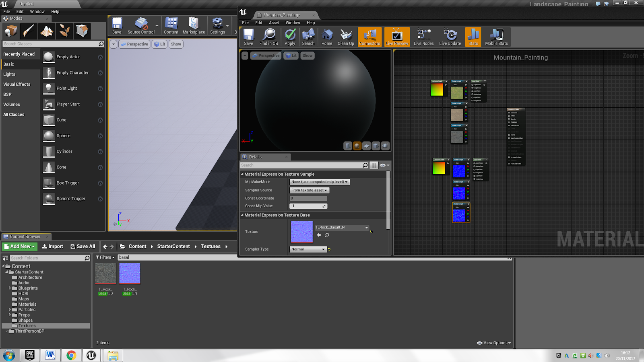Screen dimensions: 644x362
Task: Set preview mesh to cube primitive
Action: [376, 146]
